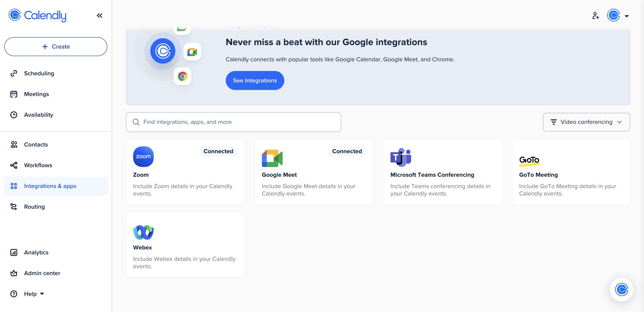Click the Admin center crown icon
The height and width of the screenshot is (312, 644).
coord(14,273)
